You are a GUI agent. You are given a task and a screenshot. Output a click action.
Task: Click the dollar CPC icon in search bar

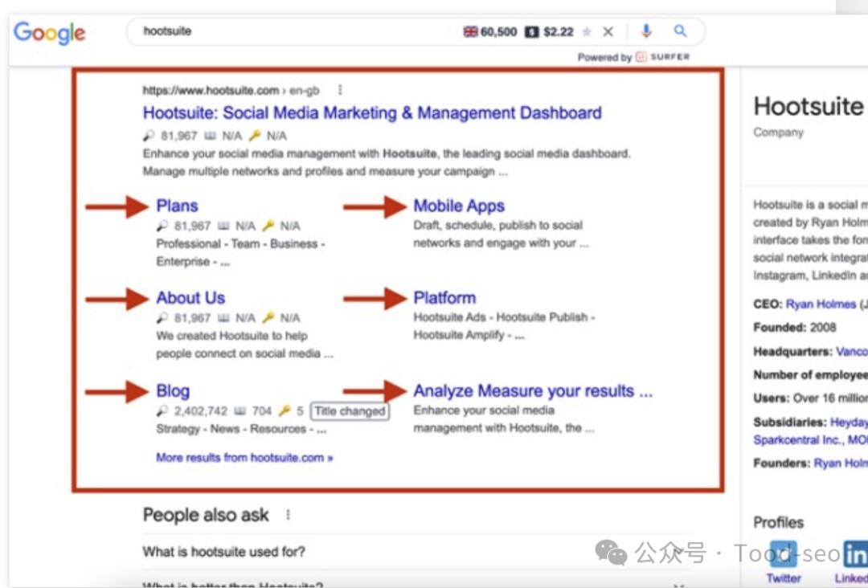[x=531, y=31]
